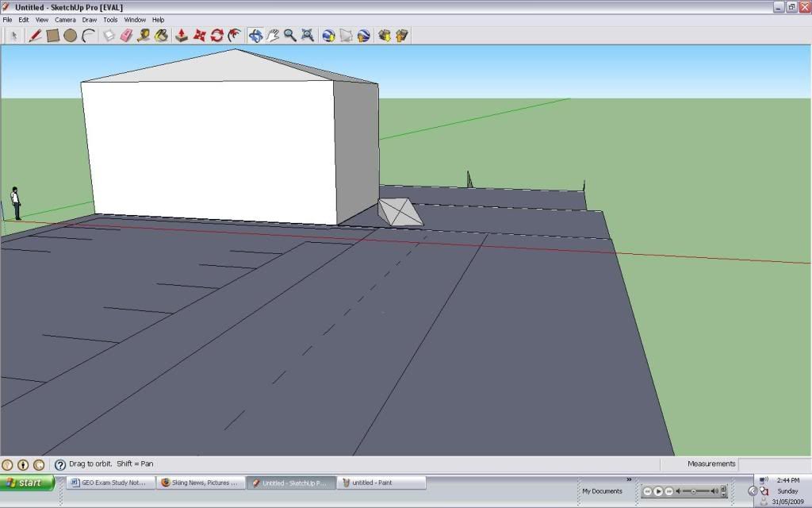
Task: Toggle Google Earth terrain view
Action: (344, 35)
